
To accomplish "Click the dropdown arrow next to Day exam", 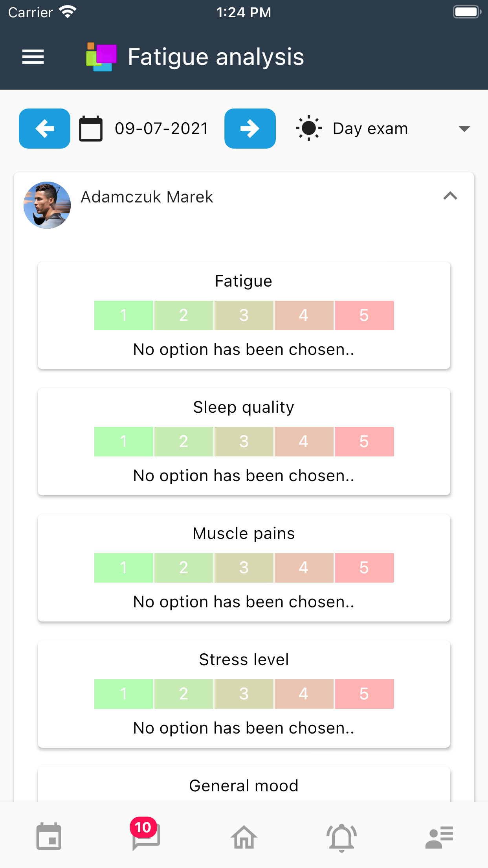I will [x=464, y=129].
